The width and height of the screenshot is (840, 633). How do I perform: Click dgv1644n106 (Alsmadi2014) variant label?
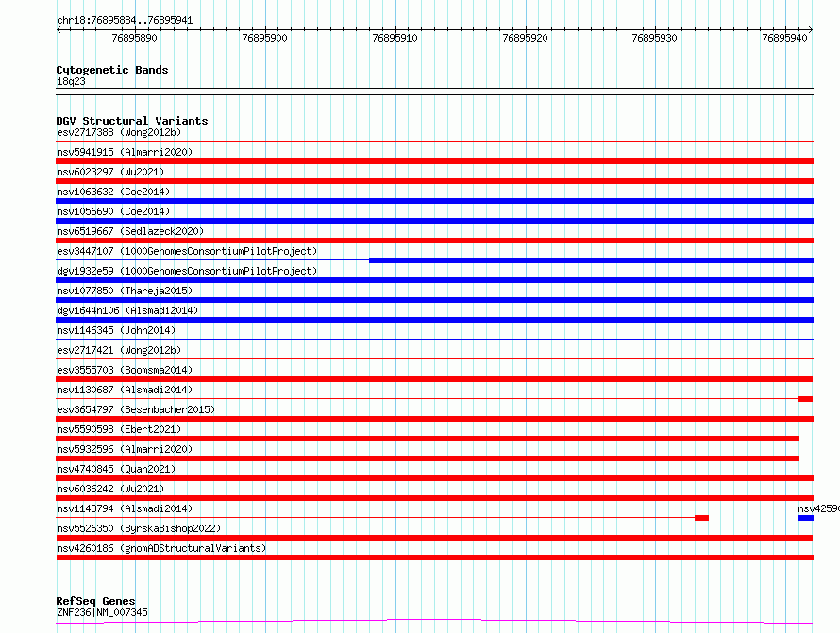(127, 310)
